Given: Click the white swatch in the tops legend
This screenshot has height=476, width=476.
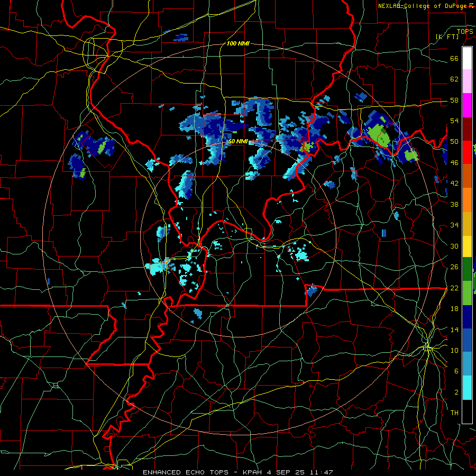Looking at the screenshot, I should (x=467, y=58).
